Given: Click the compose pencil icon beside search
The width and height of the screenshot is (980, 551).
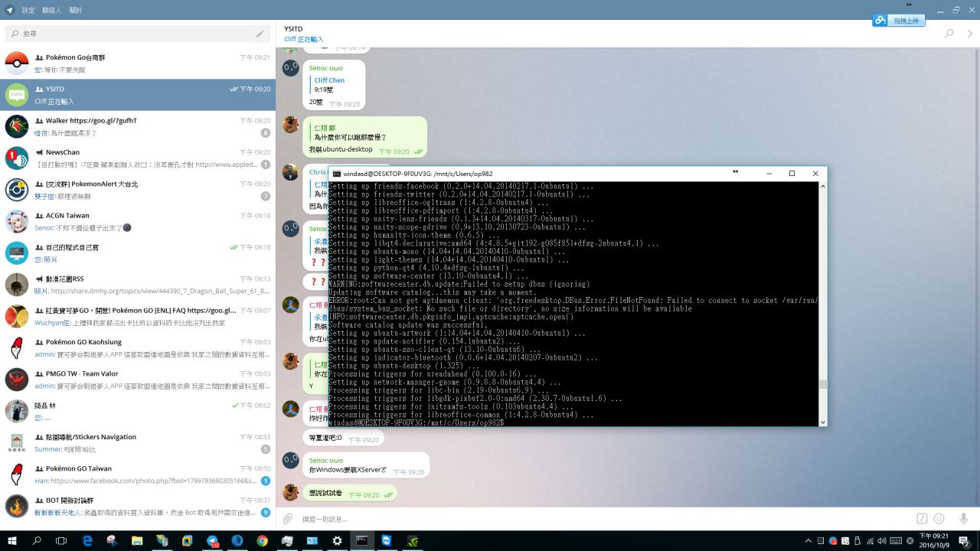Looking at the screenshot, I should click(260, 34).
